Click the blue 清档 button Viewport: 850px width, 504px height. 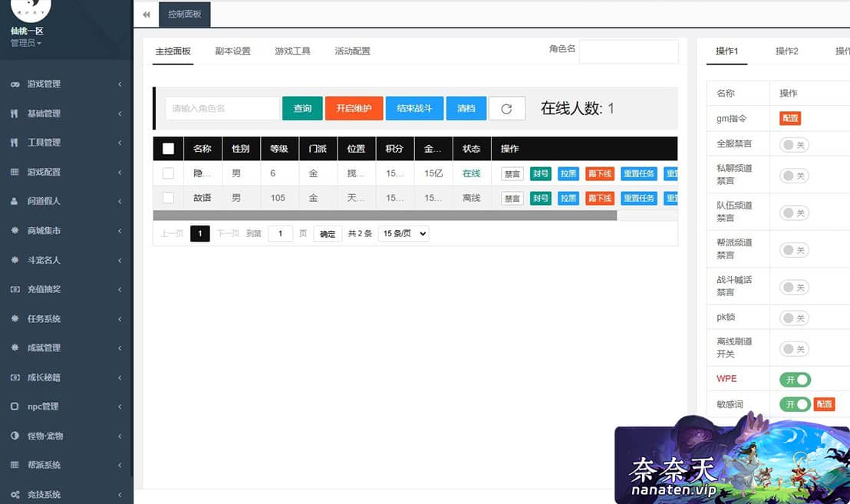pyautogui.click(x=466, y=108)
